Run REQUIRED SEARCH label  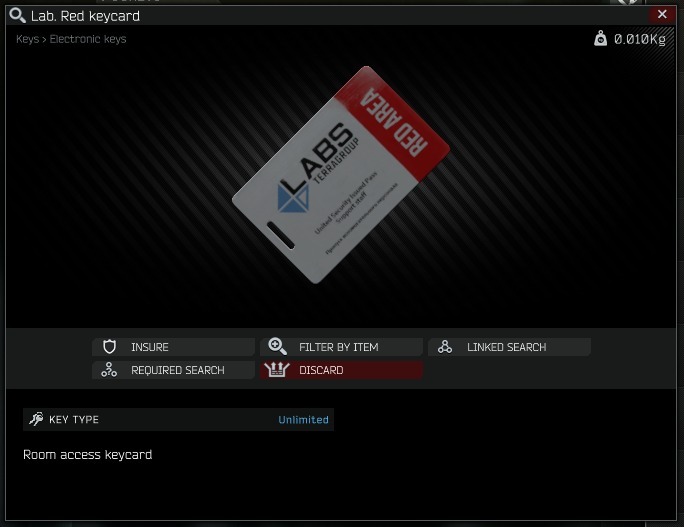(178, 370)
